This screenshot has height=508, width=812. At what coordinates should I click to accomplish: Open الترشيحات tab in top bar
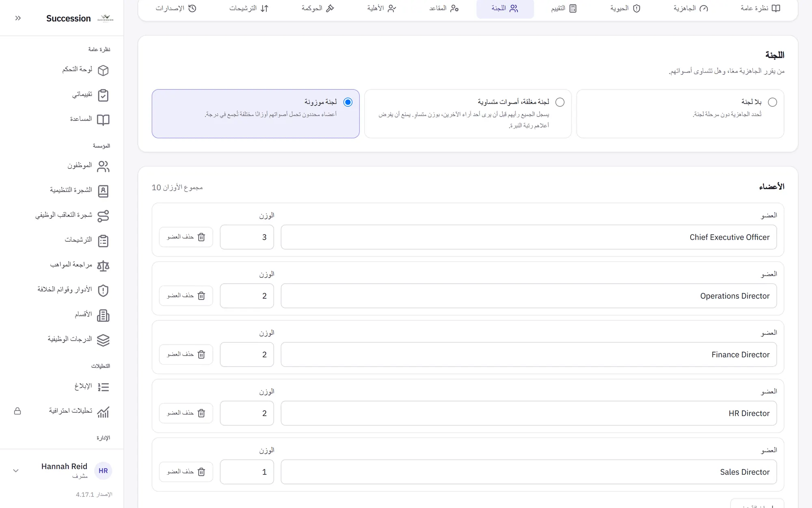pyautogui.click(x=249, y=8)
